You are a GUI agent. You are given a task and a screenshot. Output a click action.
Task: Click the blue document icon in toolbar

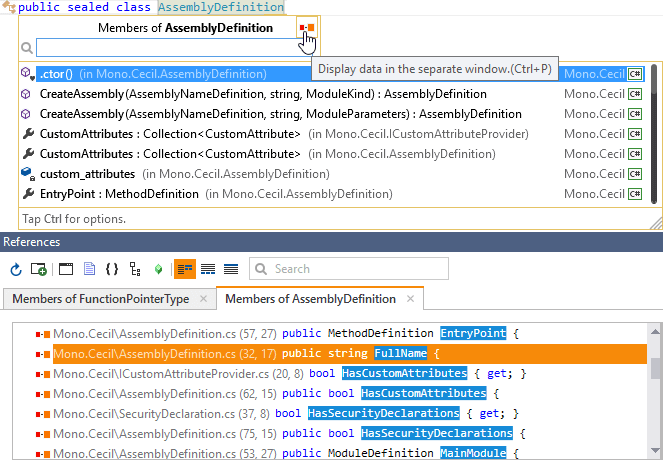coord(89,269)
